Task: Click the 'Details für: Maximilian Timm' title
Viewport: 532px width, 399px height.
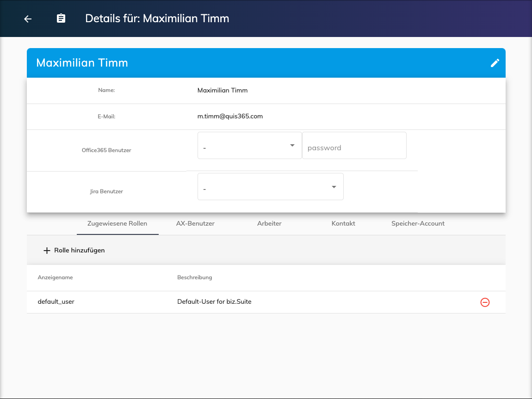Action: click(x=157, y=18)
